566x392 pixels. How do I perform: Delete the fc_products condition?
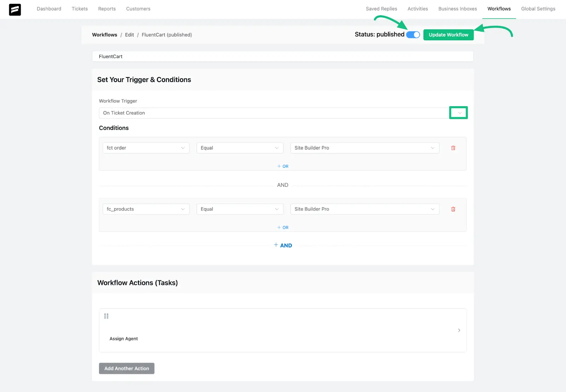point(453,209)
